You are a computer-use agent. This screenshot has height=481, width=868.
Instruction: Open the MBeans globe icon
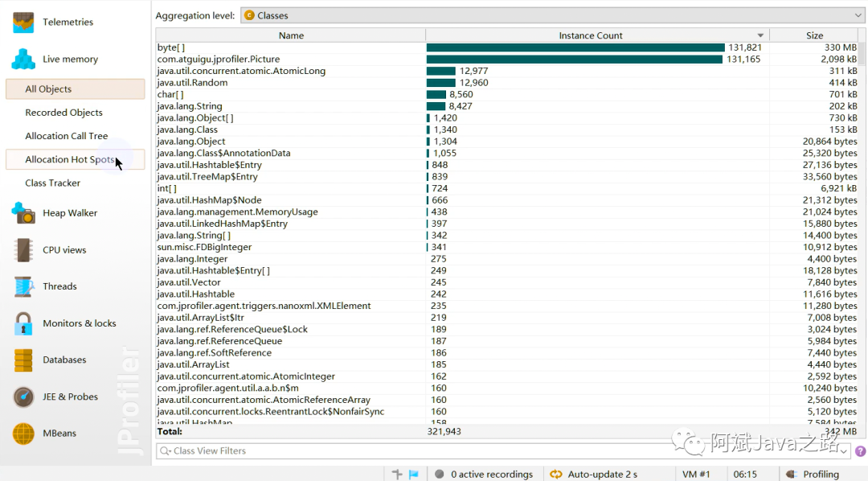(x=23, y=434)
